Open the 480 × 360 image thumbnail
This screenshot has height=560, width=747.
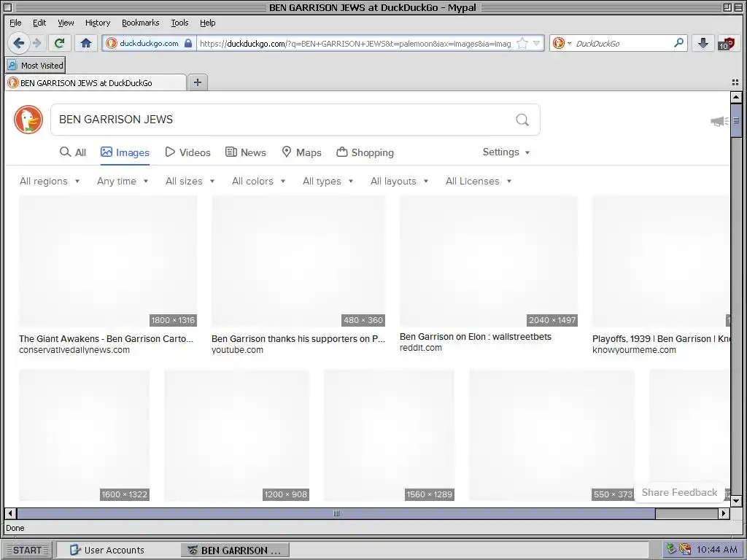(298, 261)
